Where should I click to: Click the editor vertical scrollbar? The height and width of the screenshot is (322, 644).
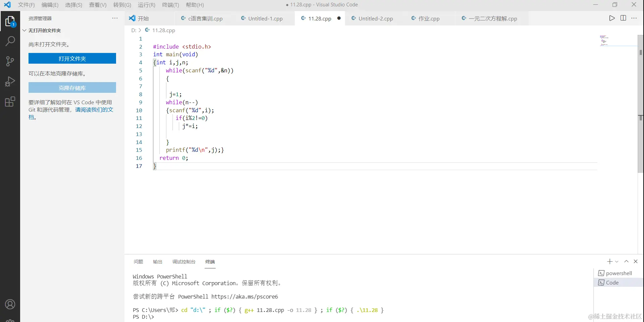point(640,104)
